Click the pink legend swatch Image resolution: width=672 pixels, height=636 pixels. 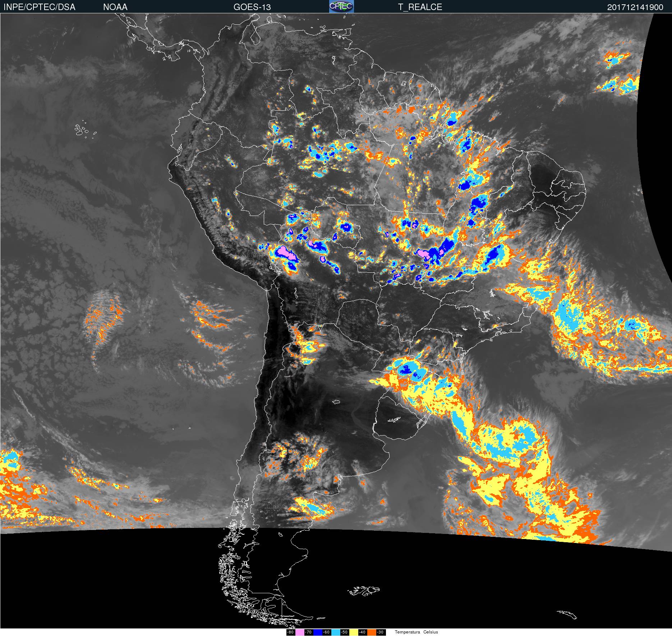click(300, 632)
